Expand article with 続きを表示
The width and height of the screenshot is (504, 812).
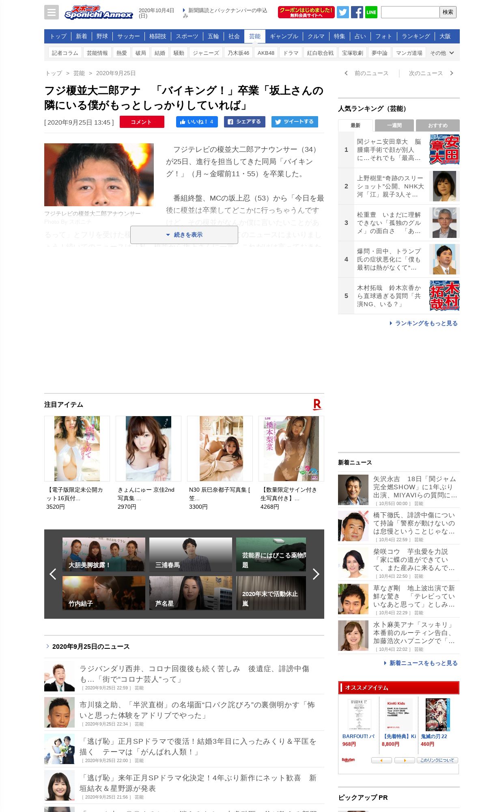184,235
